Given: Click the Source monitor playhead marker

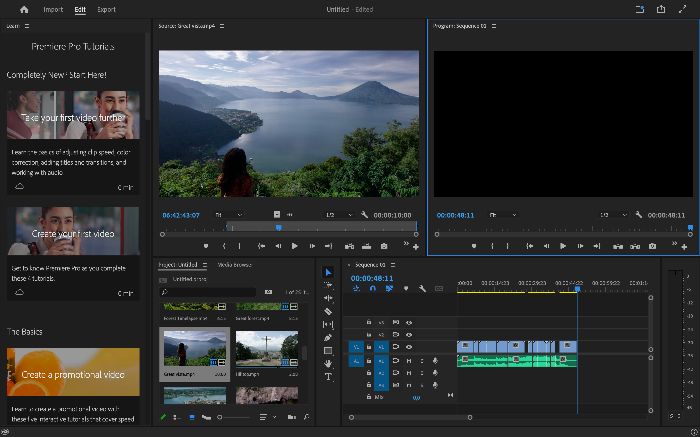Looking at the screenshot, I should coord(279,228).
